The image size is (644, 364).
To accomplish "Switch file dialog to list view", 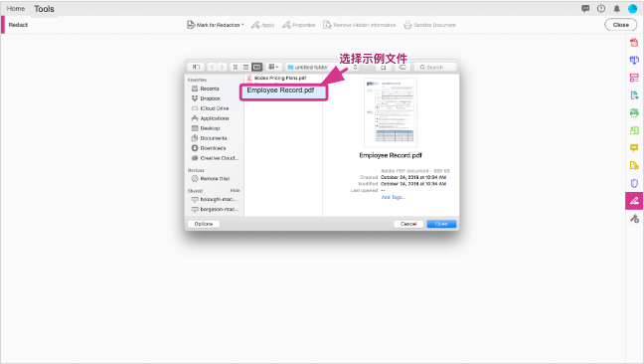I will (x=245, y=67).
